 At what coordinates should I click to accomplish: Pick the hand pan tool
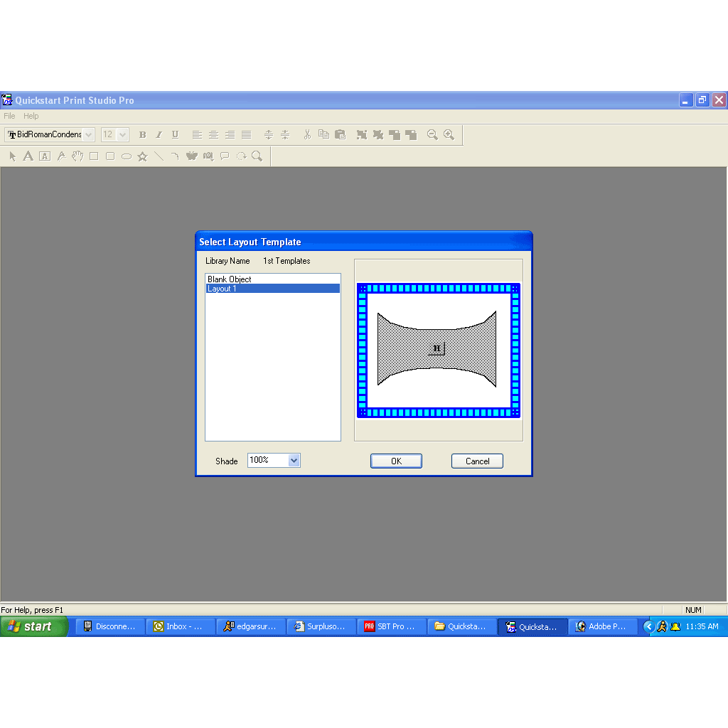pos(78,156)
